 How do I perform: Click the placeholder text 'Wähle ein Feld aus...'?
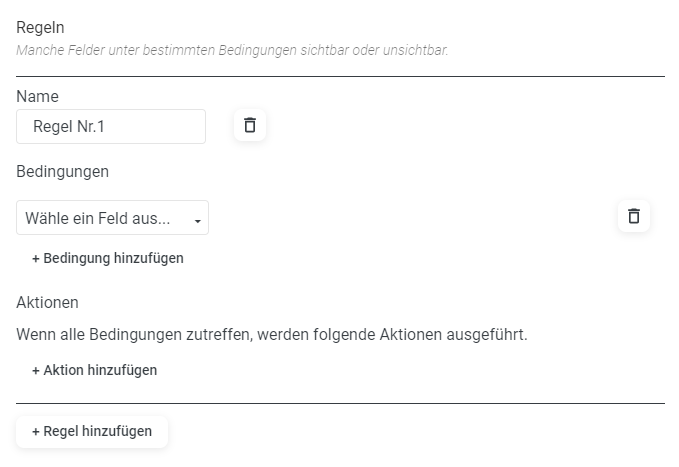pos(97,218)
